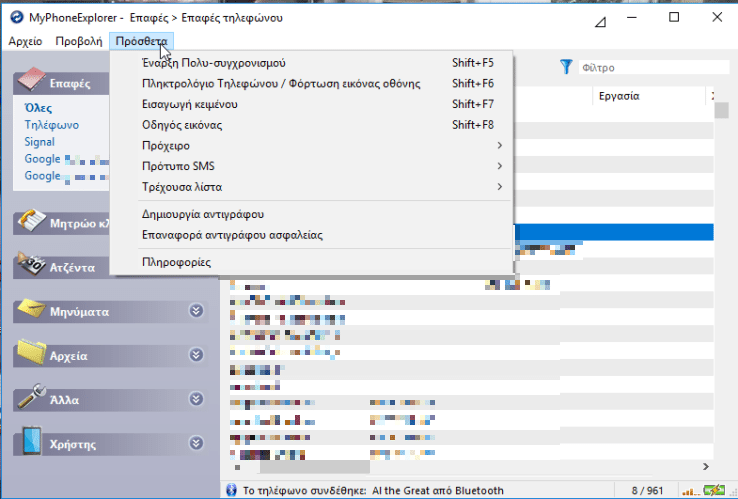Close the Πρόσθετα menu
Image resolution: width=738 pixels, height=499 pixels.
(141, 41)
